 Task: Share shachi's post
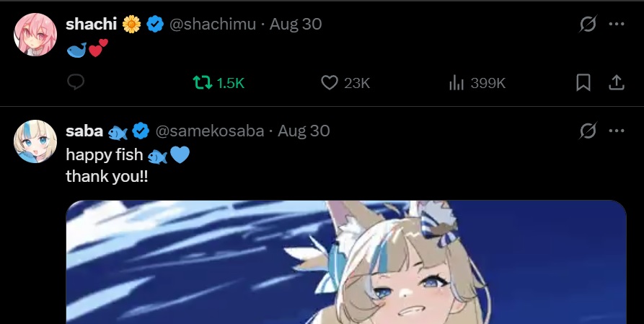[616, 83]
